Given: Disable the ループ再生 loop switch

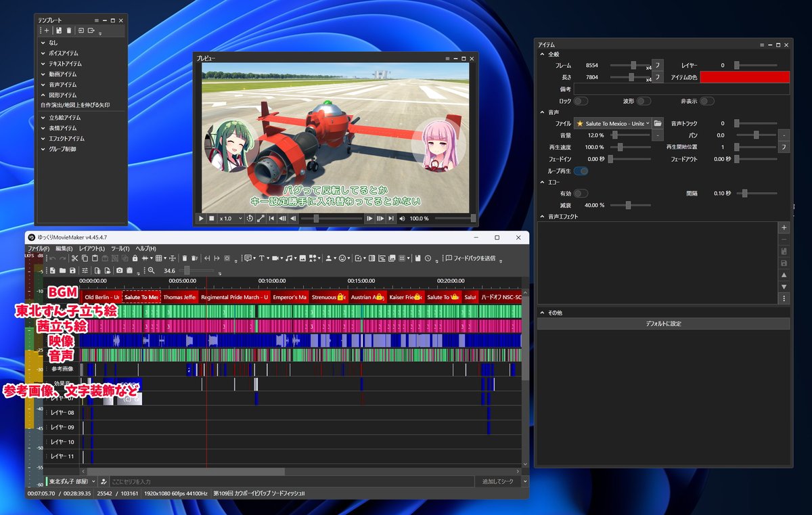Looking at the screenshot, I should [581, 171].
